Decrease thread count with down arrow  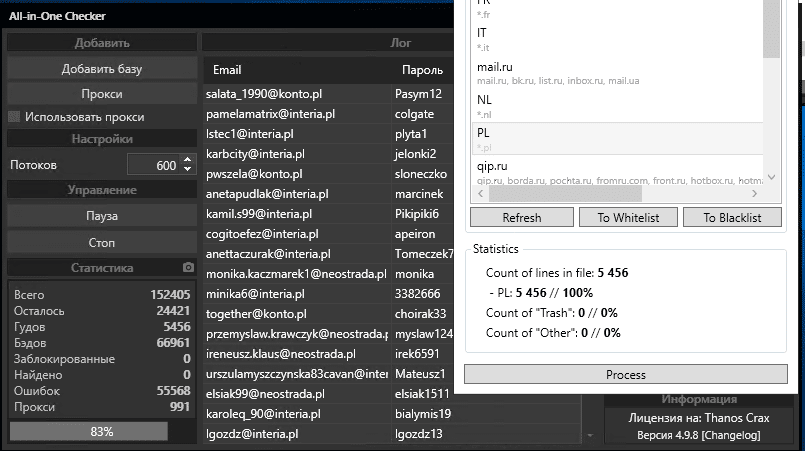(187, 170)
